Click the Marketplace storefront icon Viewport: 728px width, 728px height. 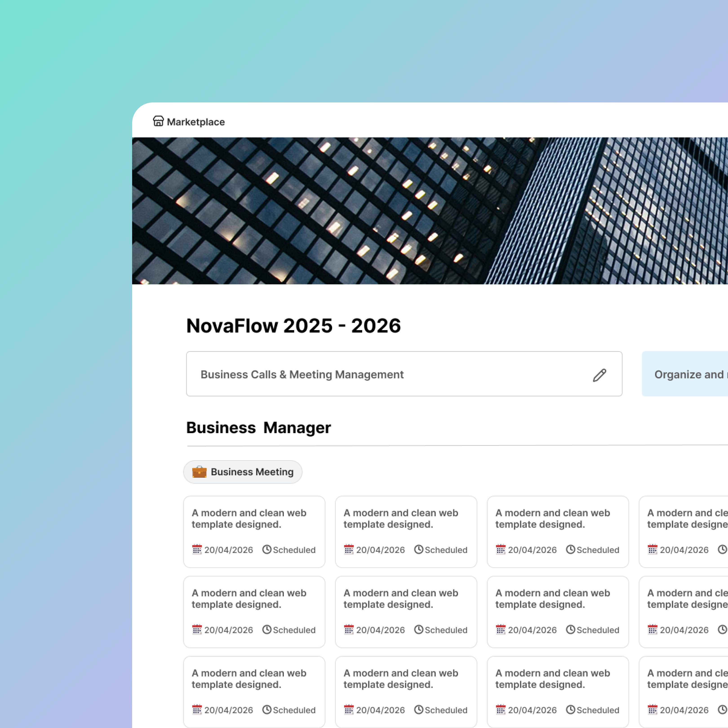[159, 121]
